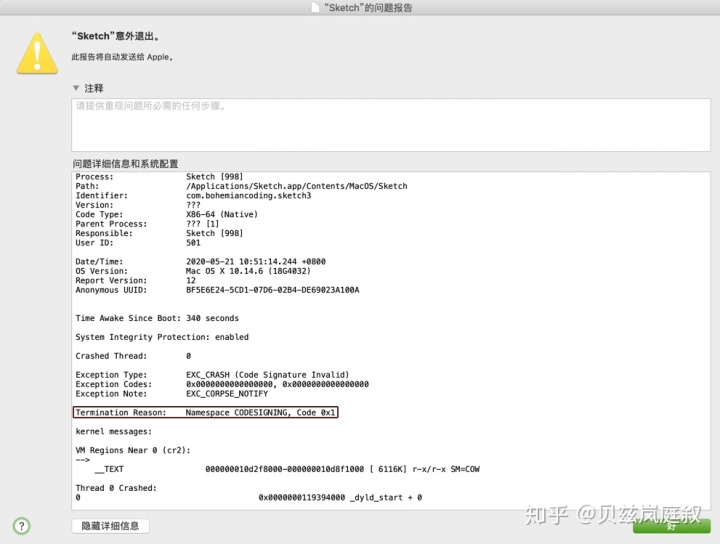Click the 注释 section label

94,88
